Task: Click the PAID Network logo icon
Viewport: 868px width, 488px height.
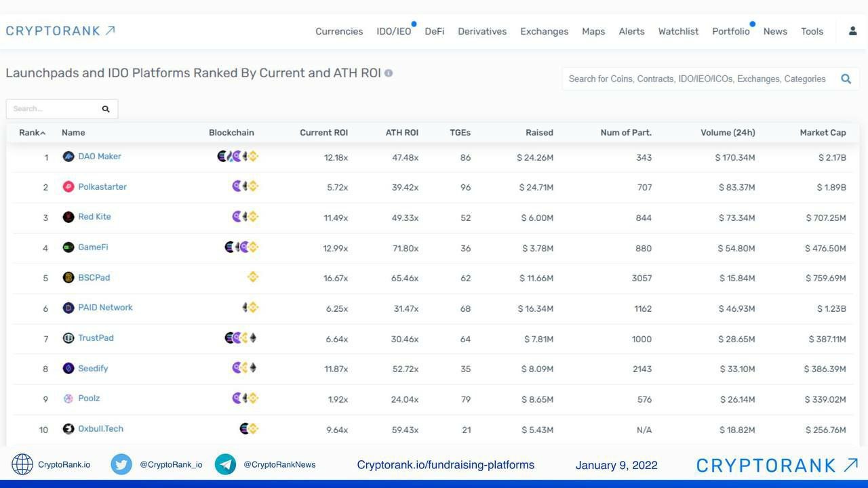Action: [x=68, y=308]
